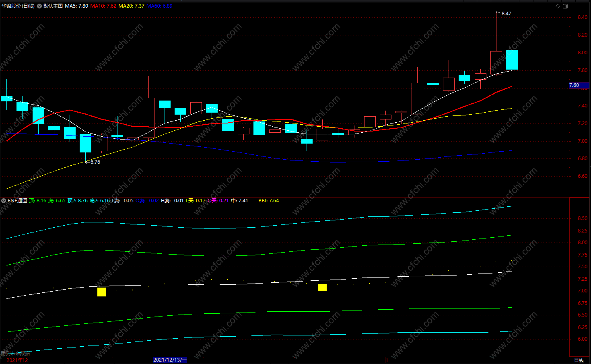Select the 华锦股份 (日线) title text

pyautogui.click(x=18, y=6)
